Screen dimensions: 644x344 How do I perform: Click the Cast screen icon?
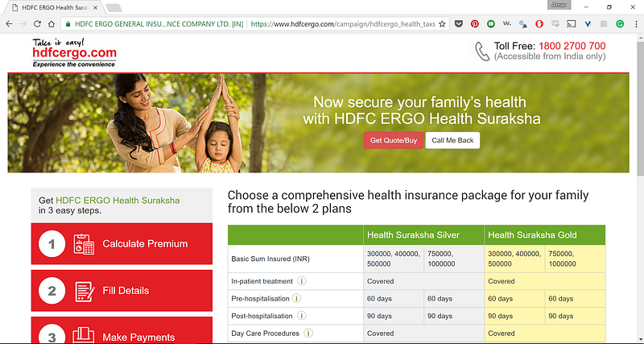point(572,24)
